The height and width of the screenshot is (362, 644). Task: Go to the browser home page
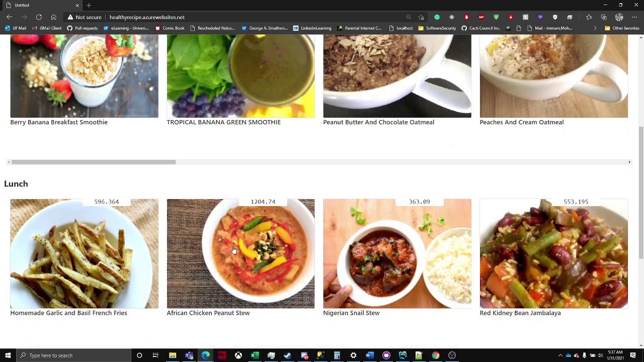point(53,17)
